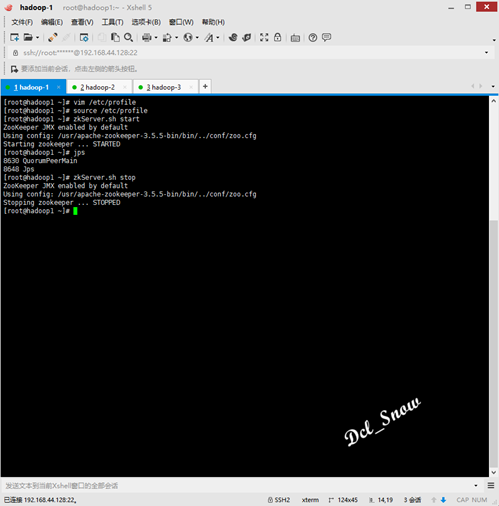Click the New Session toolbar icon
Image resolution: width=499 pixels, height=506 pixels.
[x=14, y=38]
